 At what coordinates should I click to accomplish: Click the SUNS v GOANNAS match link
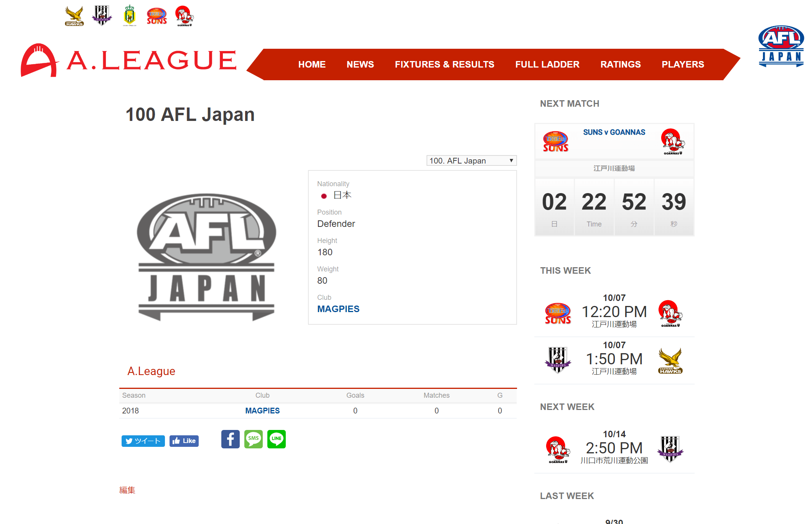tap(614, 132)
